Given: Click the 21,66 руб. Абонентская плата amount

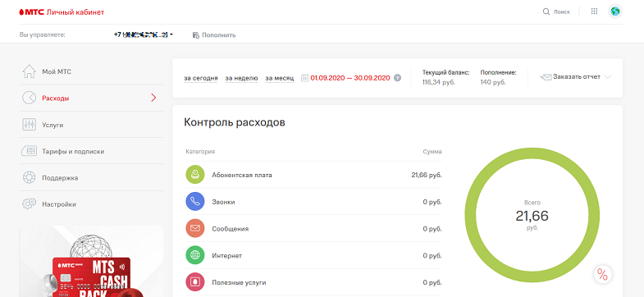Looking at the screenshot, I should click(427, 175).
